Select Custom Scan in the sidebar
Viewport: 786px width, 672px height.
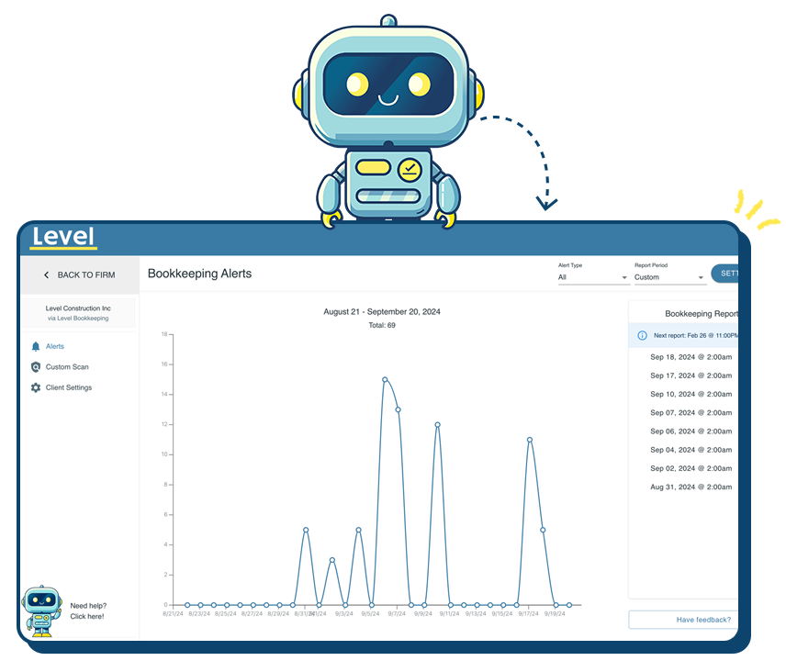[67, 367]
